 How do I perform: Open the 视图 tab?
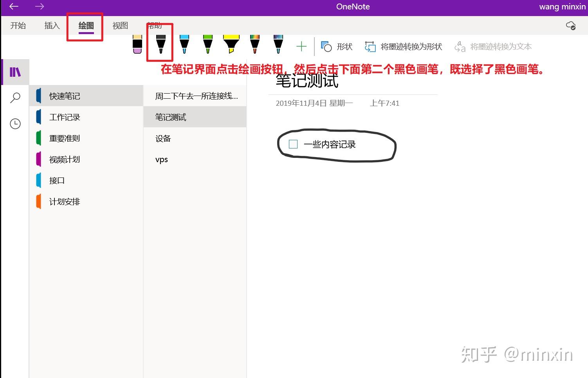pyautogui.click(x=119, y=25)
